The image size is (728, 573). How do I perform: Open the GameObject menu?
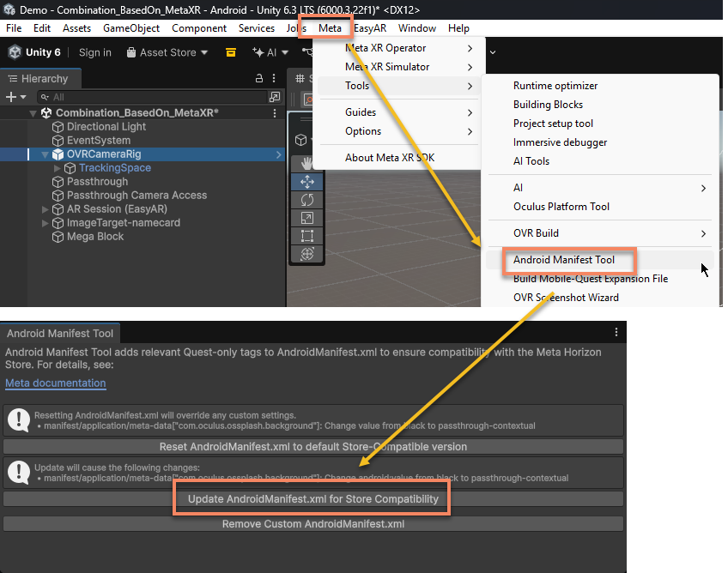click(x=131, y=28)
